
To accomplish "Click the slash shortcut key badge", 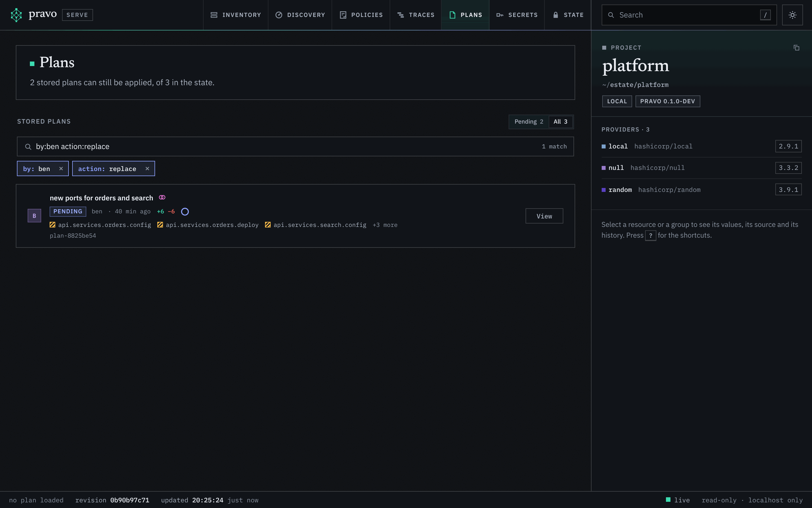I will pyautogui.click(x=765, y=15).
